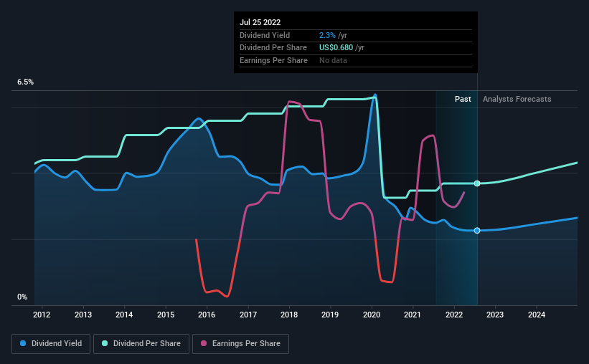Click the 'Dividend Per Share' tooltip row label
Viewport: 589px width, 364px height.
[x=273, y=48]
